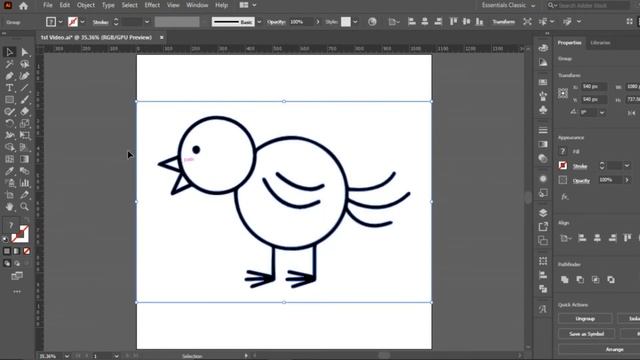Open the File menu
This screenshot has width=640, height=360.
coord(48,5)
